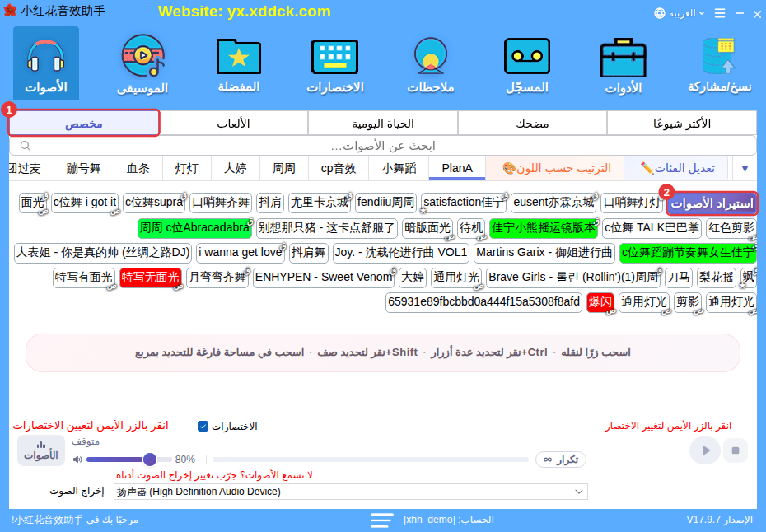This screenshot has height=532, width=766.
Task: Play the c位舞 TALK巴巴掌 sound
Action: (x=652, y=228)
